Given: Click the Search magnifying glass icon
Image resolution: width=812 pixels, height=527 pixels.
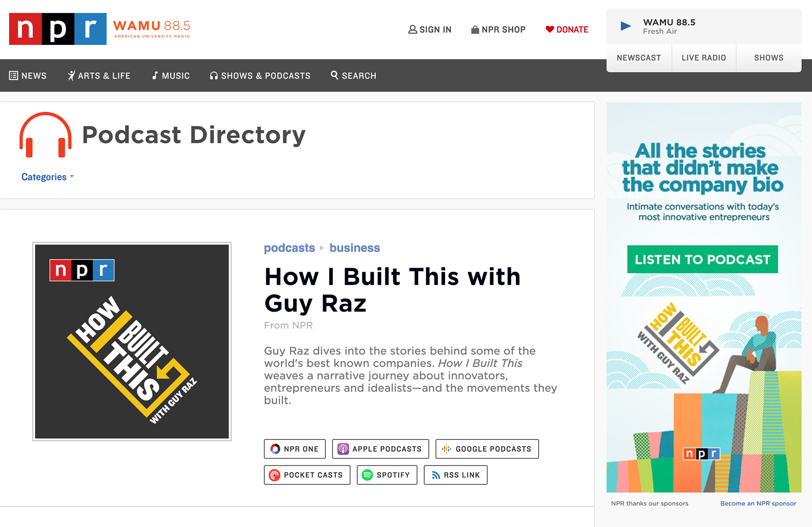Looking at the screenshot, I should pyautogui.click(x=334, y=75).
